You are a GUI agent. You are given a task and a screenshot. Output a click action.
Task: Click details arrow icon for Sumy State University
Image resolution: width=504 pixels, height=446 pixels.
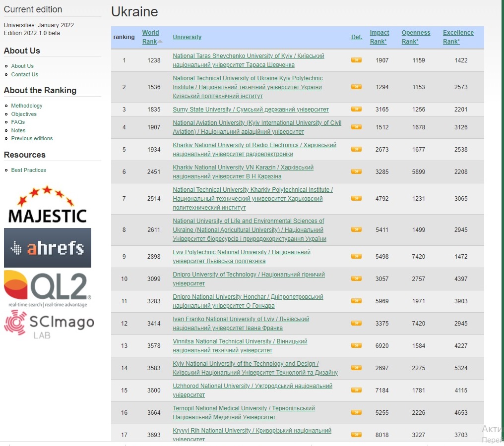(x=356, y=109)
